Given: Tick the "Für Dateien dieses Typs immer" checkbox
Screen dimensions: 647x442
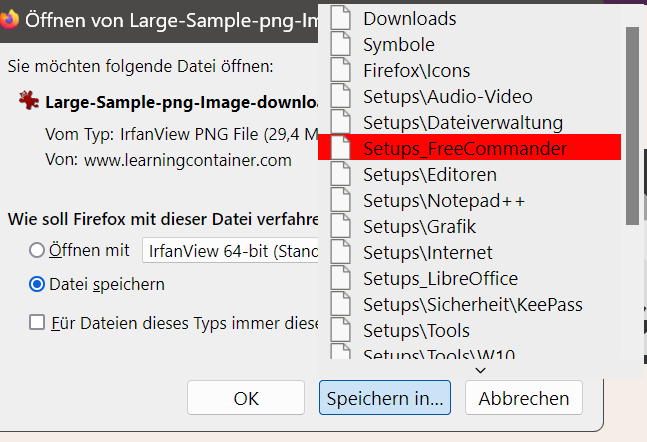Looking at the screenshot, I should [x=37, y=322].
